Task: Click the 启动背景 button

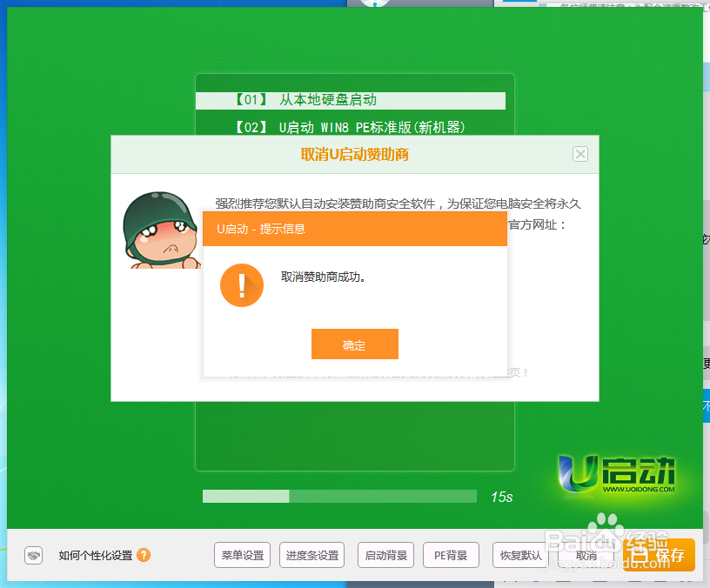Action: click(x=385, y=555)
